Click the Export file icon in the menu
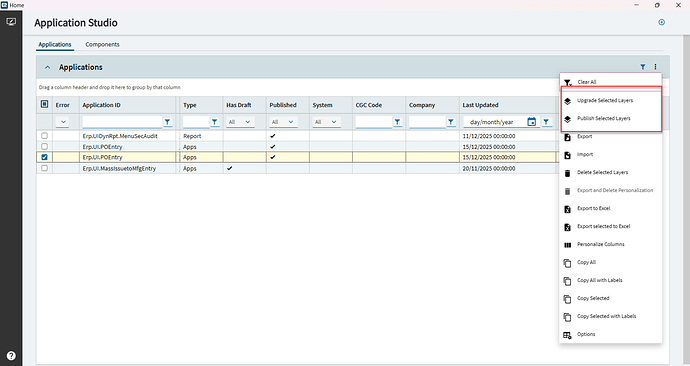Image resolution: width=690 pixels, height=366 pixels. click(x=568, y=137)
